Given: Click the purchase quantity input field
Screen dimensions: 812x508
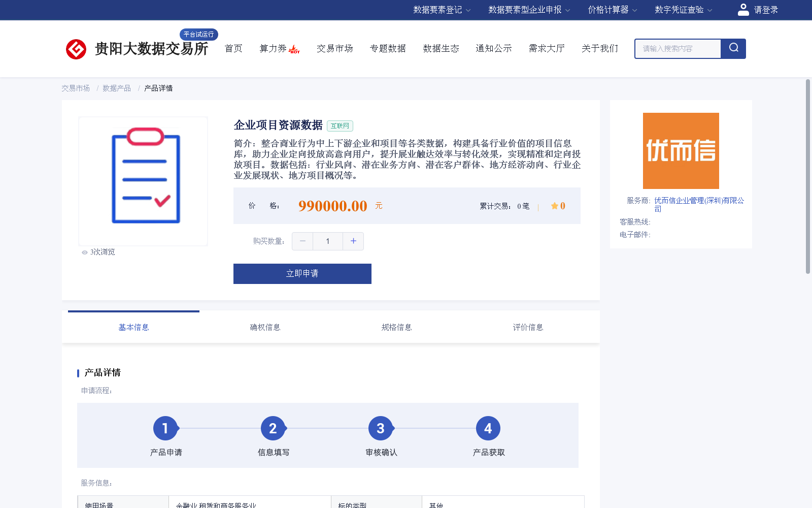Looking at the screenshot, I should pyautogui.click(x=328, y=241).
